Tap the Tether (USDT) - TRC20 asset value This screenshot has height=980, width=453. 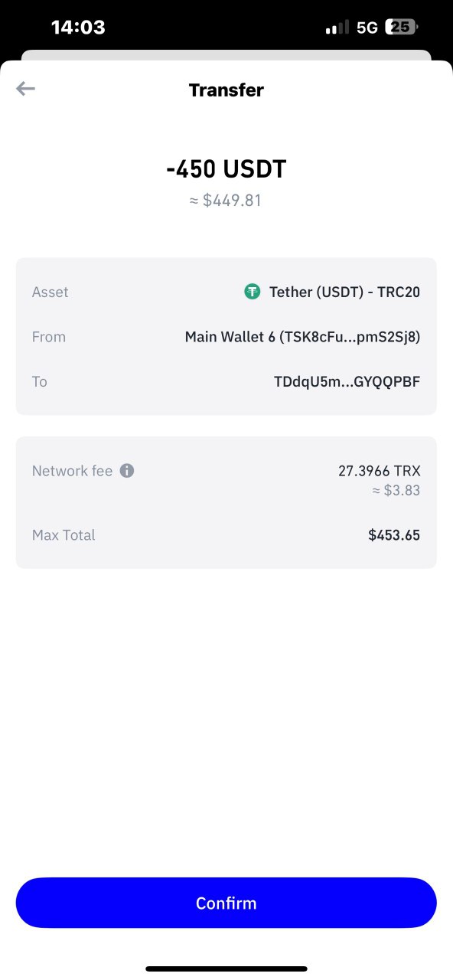[x=344, y=292]
